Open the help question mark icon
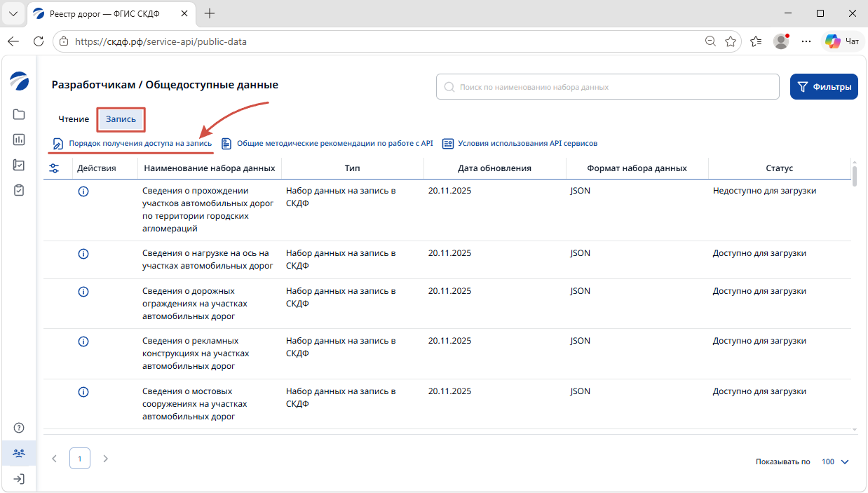Image resolution: width=868 pixels, height=493 pixels. pyautogui.click(x=19, y=428)
